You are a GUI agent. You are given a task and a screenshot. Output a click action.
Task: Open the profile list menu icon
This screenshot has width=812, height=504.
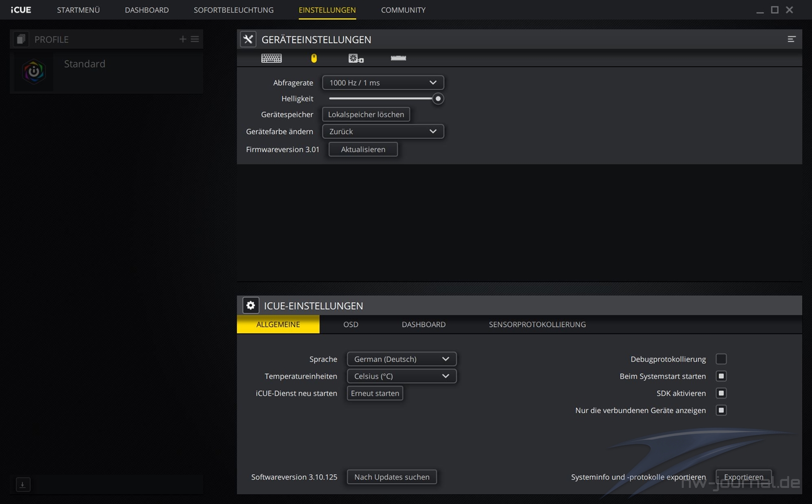coord(195,39)
